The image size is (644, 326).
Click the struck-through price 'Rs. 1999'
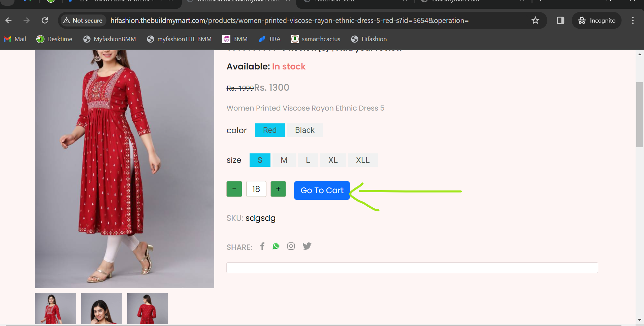pos(240,88)
